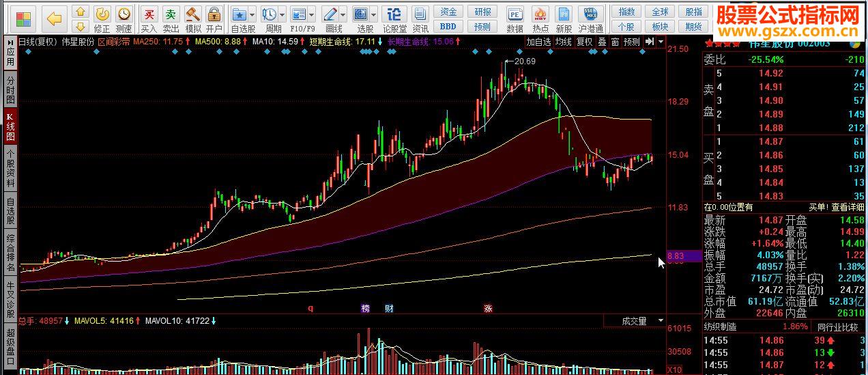Expand the 自选股 dropdown arrow
Screen dimensions: 868x375
pyautogui.click(x=252, y=14)
